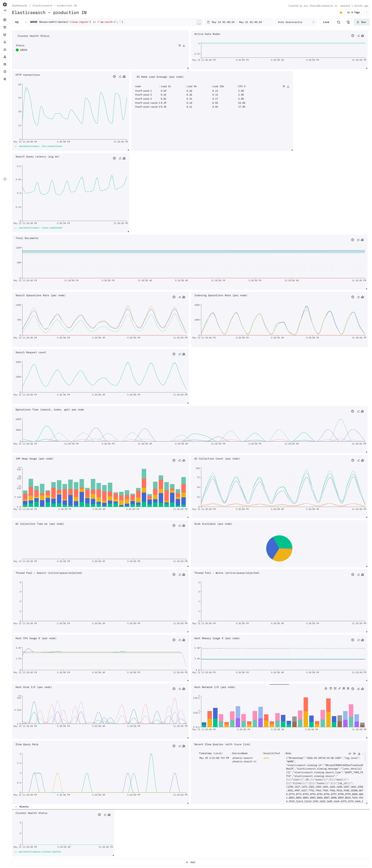Click the user avatar S in the sidebar
Screen dimensions: 372x868
5,179
